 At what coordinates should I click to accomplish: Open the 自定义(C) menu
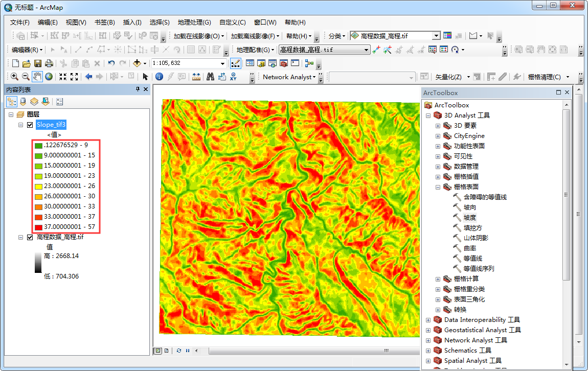point(233,22)
